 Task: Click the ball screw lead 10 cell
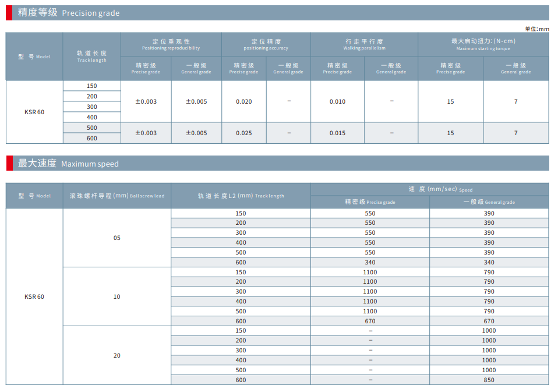(116, 296)
